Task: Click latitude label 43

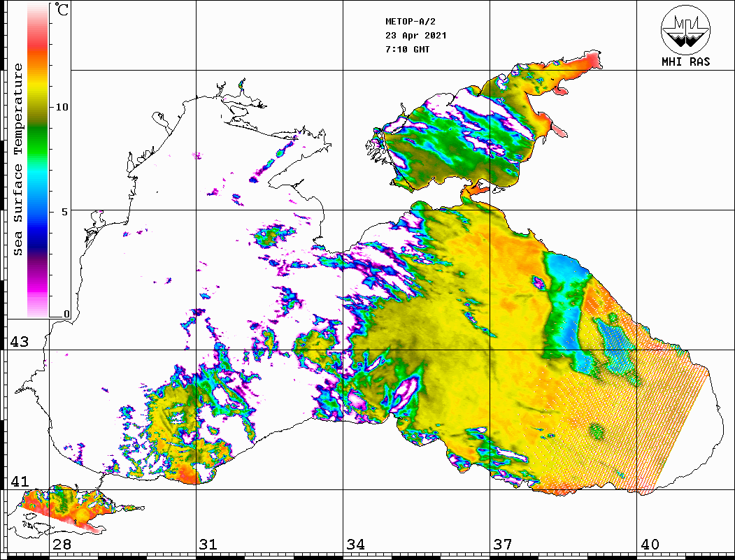Action: [18, 342]
